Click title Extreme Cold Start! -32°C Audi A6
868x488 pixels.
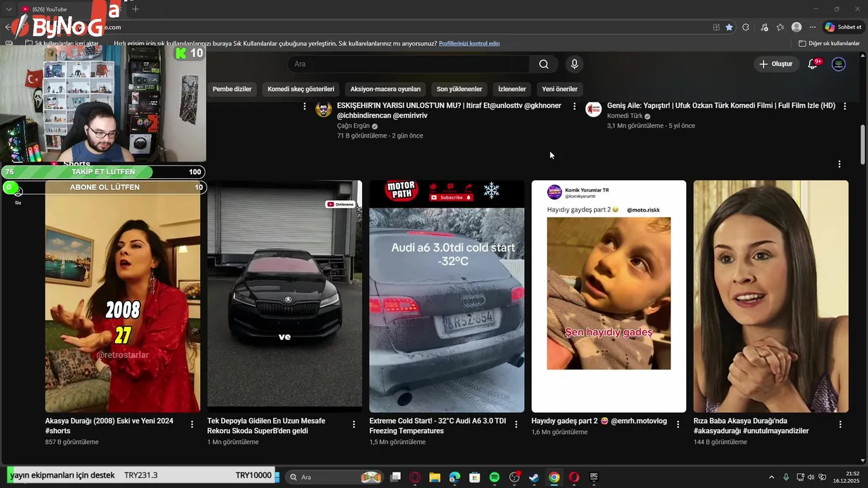click(x=437, y=426)
